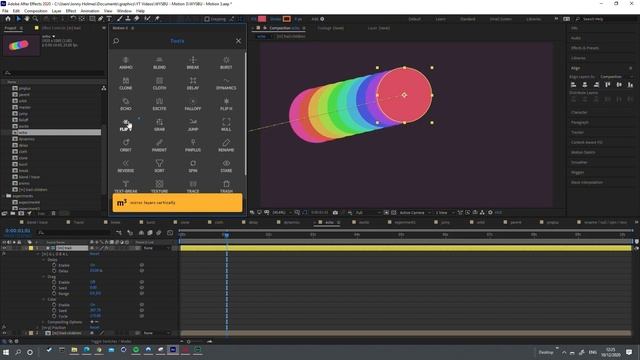Screen dimensions: 640x360
Task: Open Active Camera view dropdown
Action: click(x=415, y=213)
